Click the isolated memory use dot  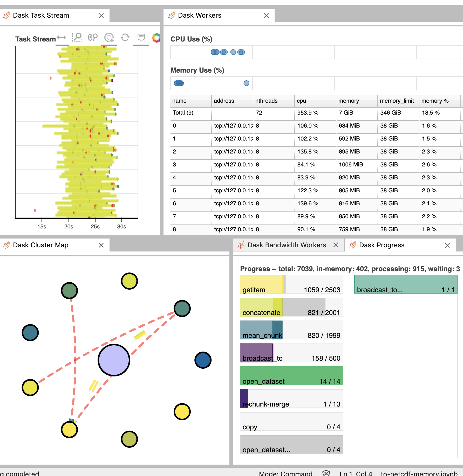pyautogui.click(x=246, y=83)
